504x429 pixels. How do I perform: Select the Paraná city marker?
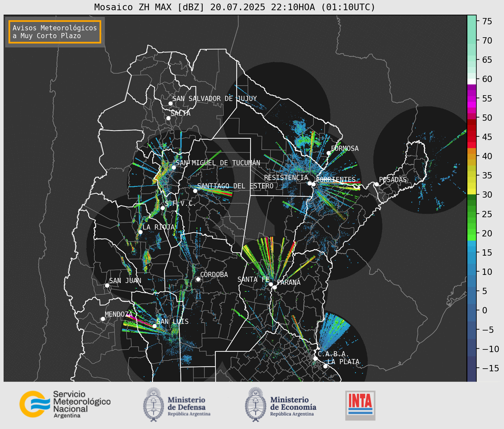pos(275,287)
